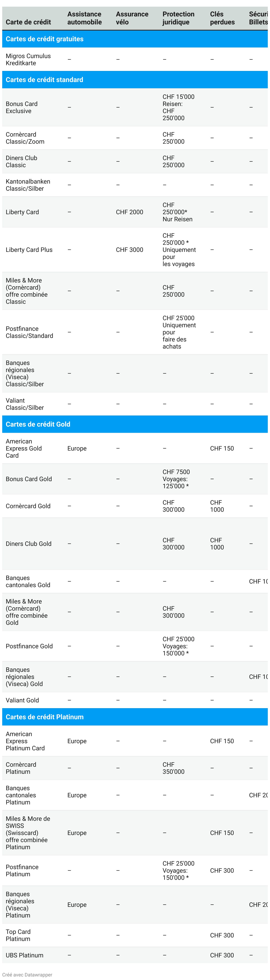Screen dimensions: 270x980
Task: Select the CHF 350'000 legal protection cell
Action: click(x=174, y=768)
